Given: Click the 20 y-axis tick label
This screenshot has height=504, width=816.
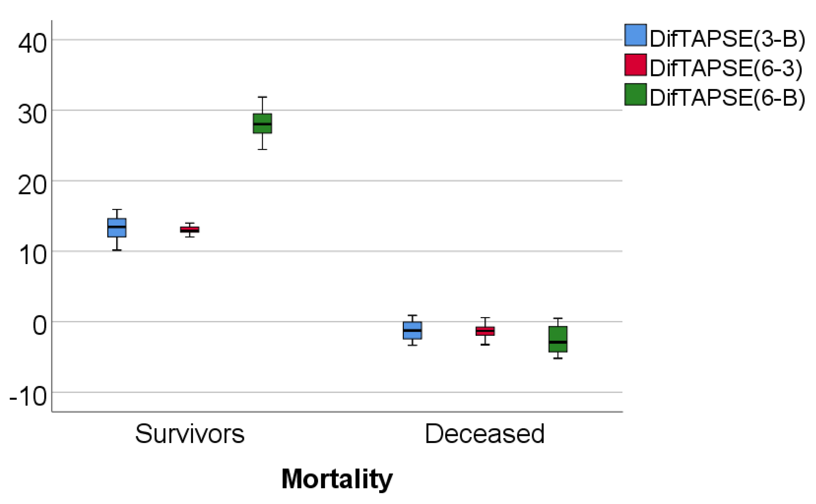Looking at the screenshot, I should pos(33,184).
